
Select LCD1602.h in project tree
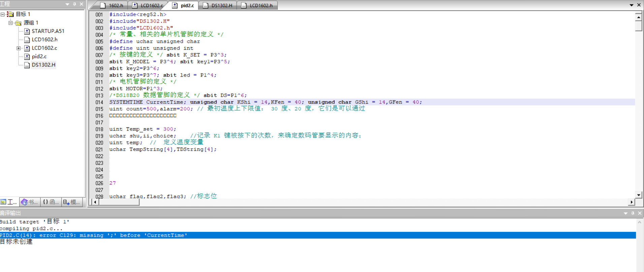coord(44,39)
